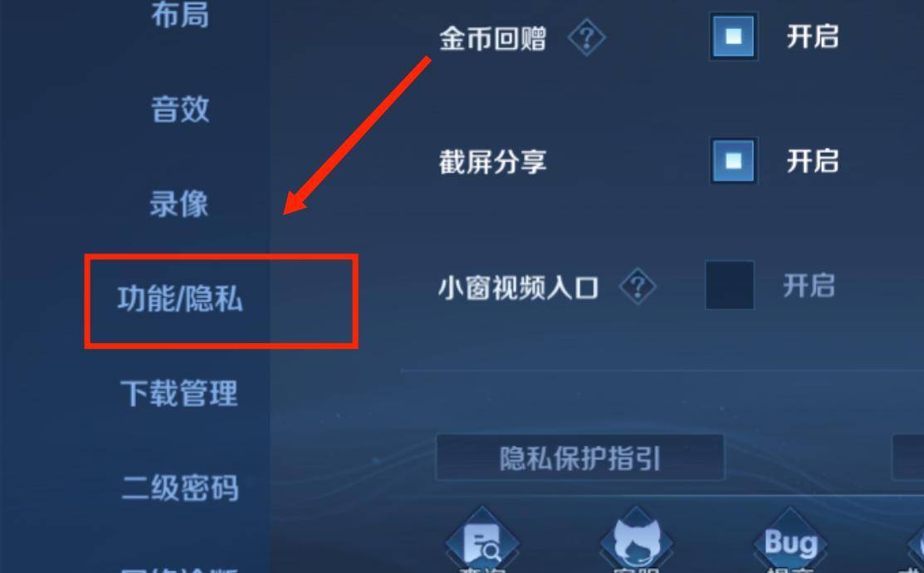
Task: Click the 开启 label next to 截屏分享
Action: [813, 161]
